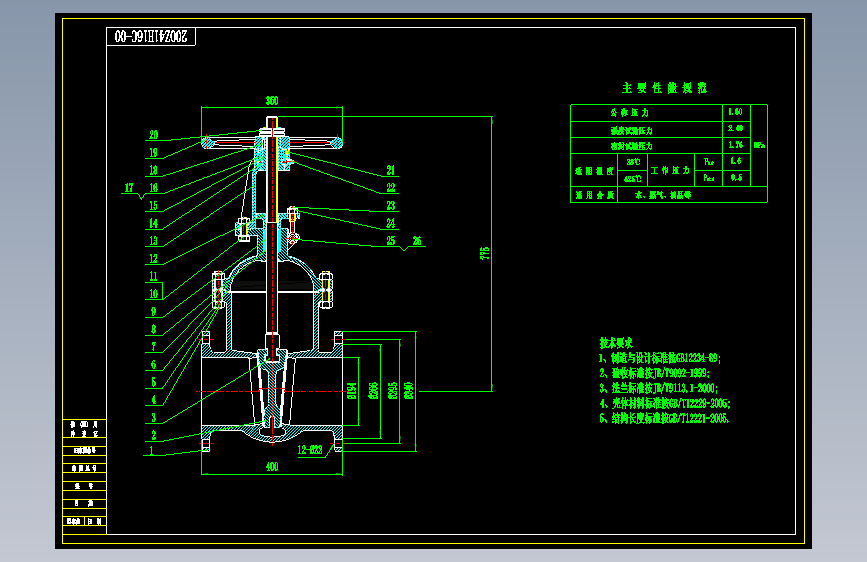Select the 360 handwheel width dimension
This screenshot has height=562, width=867.
272,101
